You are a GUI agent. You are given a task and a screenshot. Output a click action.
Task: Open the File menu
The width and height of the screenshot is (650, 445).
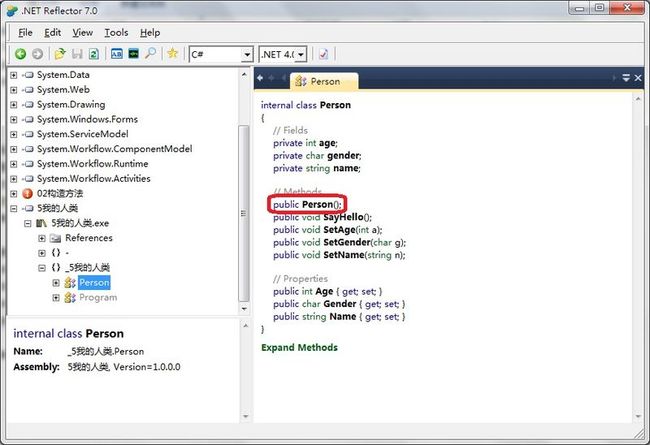(x=25, y=32)
